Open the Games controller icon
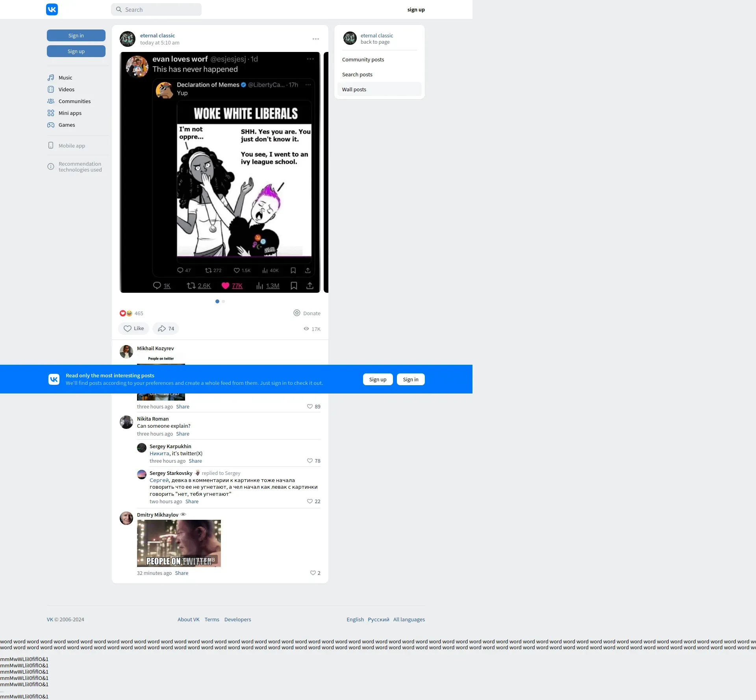This screenshot has width=756, height=700. 51,125
